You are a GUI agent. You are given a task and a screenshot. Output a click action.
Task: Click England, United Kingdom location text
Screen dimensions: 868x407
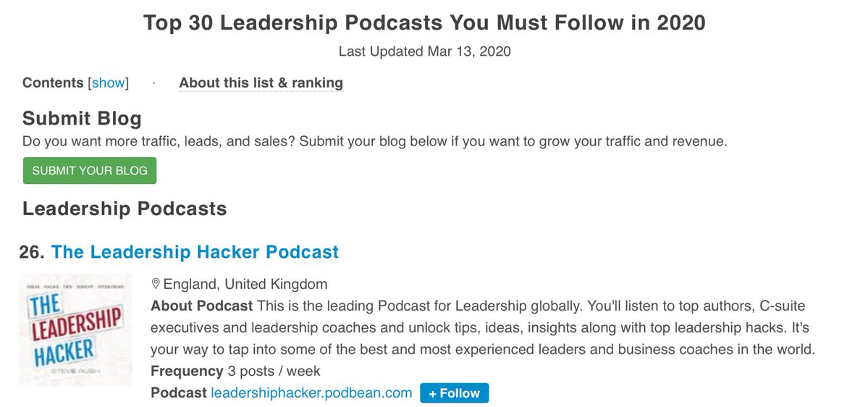(245, 284)
